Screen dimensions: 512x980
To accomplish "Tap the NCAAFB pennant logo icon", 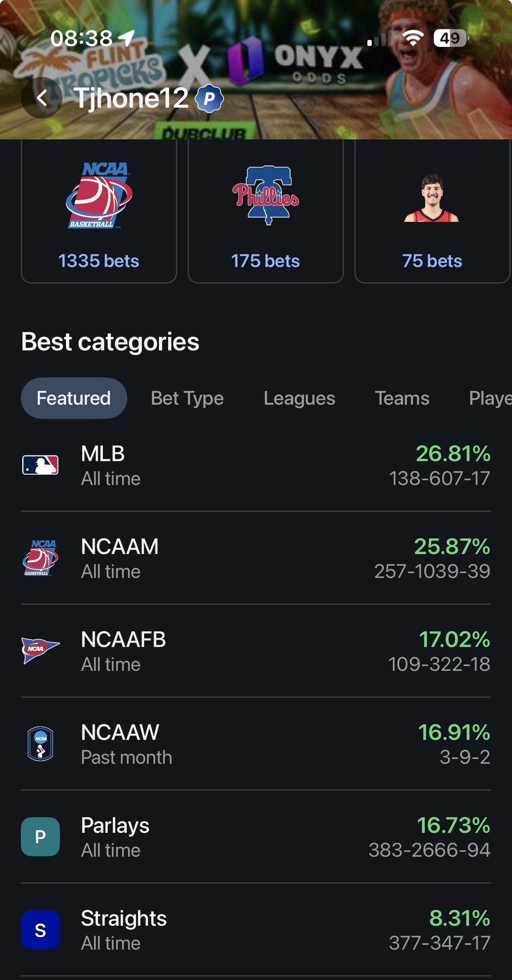I will coord(40,650).
